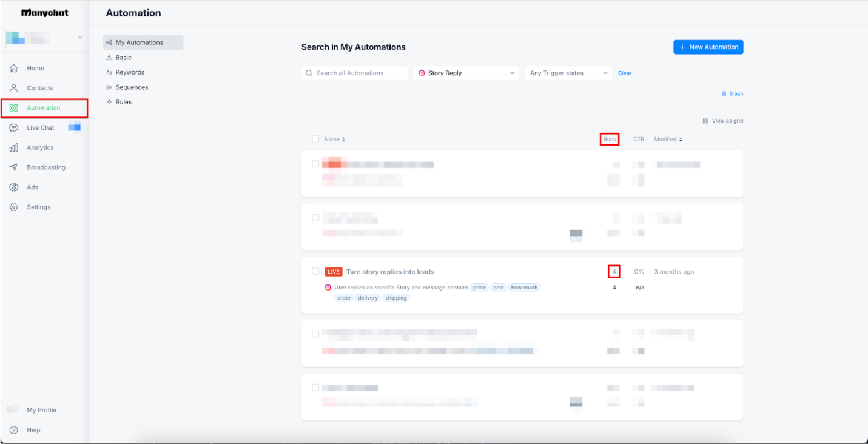The image size is (868, 444).
Task: Go to the Sequences section
Action: tap(132, 87)
